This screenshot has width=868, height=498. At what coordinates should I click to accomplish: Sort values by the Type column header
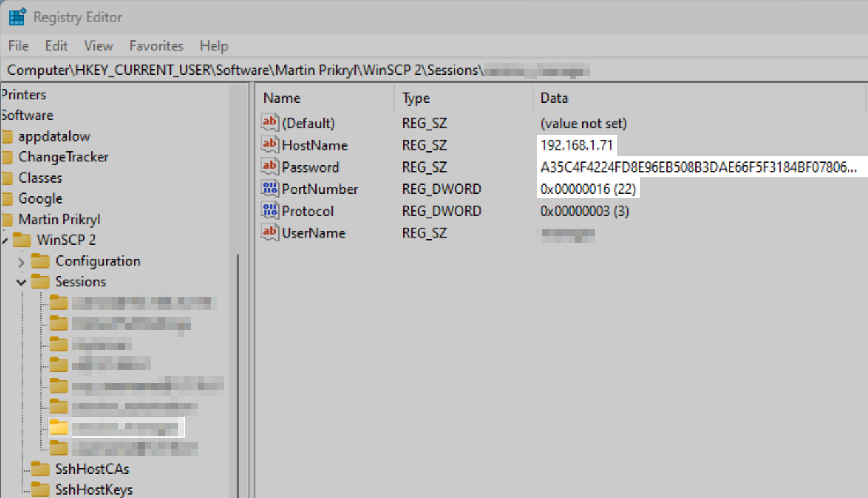click(x=416, y=97)
